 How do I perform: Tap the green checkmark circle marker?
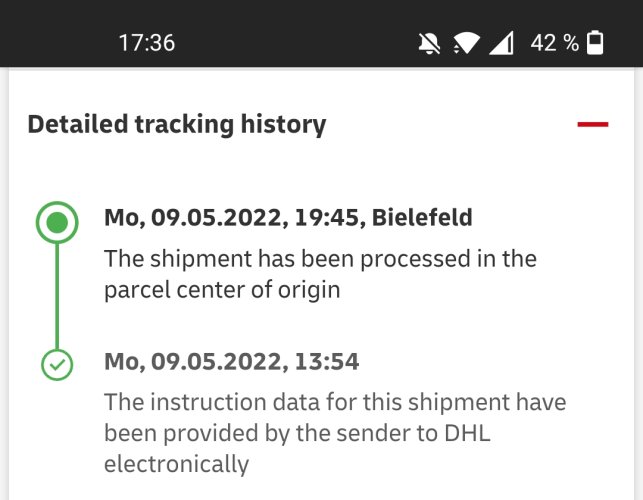click(57, 364)
